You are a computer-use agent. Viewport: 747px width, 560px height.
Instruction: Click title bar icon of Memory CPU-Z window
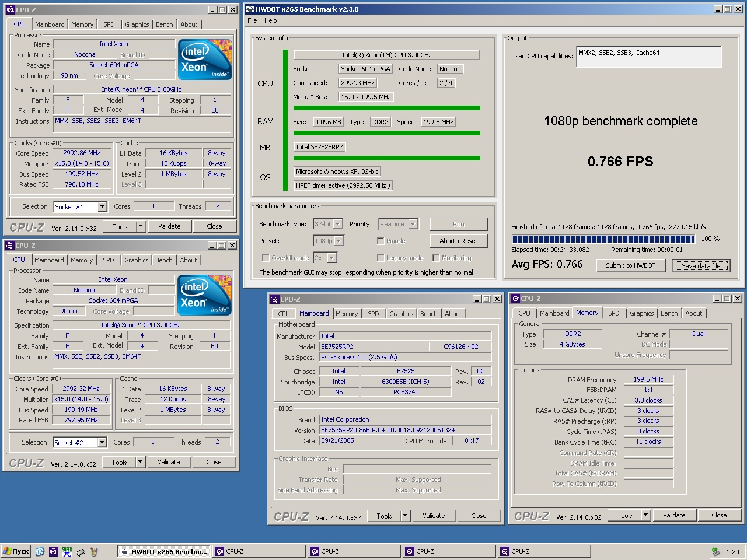(x=515, y=299)
